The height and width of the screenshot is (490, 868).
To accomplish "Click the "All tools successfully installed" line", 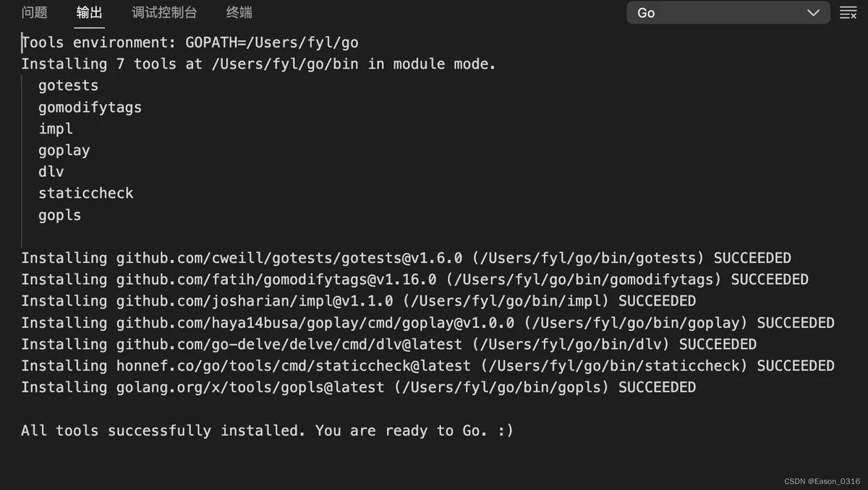I will coord(267,431).
